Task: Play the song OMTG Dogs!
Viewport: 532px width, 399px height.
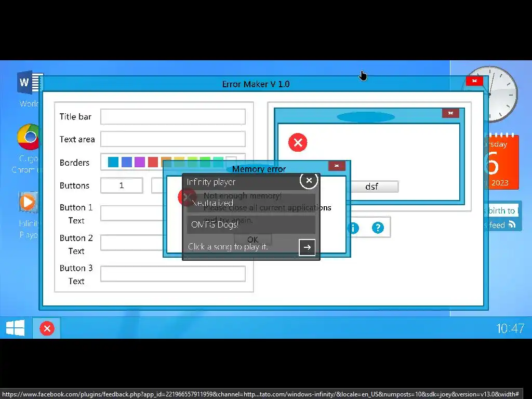Action: [x=251, y=224]
